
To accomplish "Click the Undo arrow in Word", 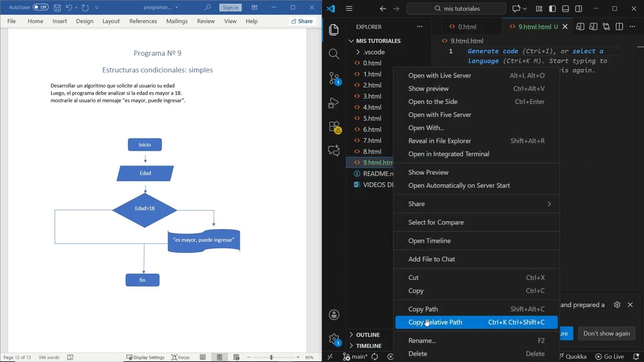I will point(69,8).
